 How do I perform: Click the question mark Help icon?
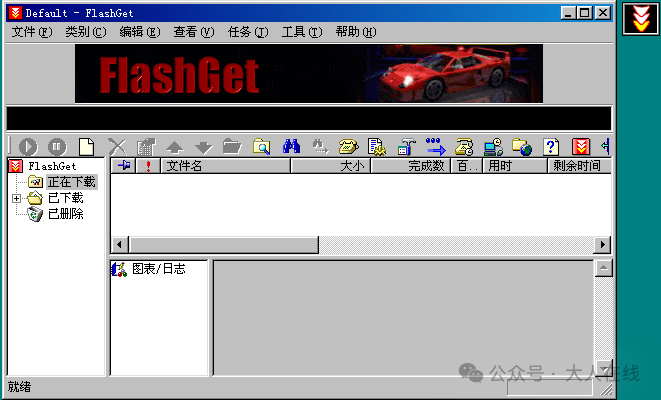point(551,147)
